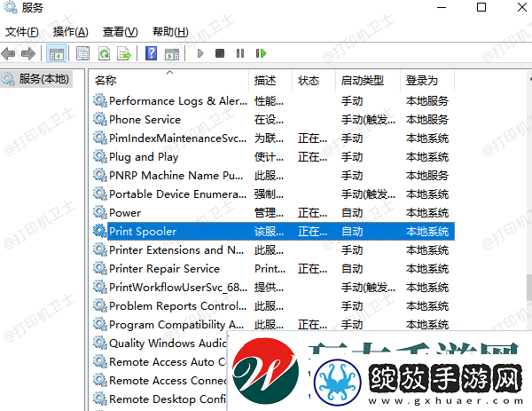Click the 自动 startup type of Print Spooler

click(x=352, y=232)
